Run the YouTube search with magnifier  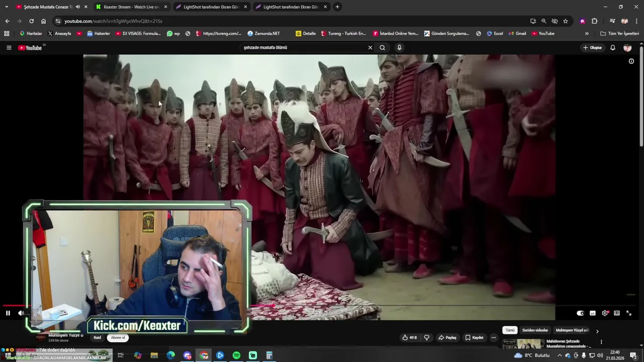[x=382, y=47]
